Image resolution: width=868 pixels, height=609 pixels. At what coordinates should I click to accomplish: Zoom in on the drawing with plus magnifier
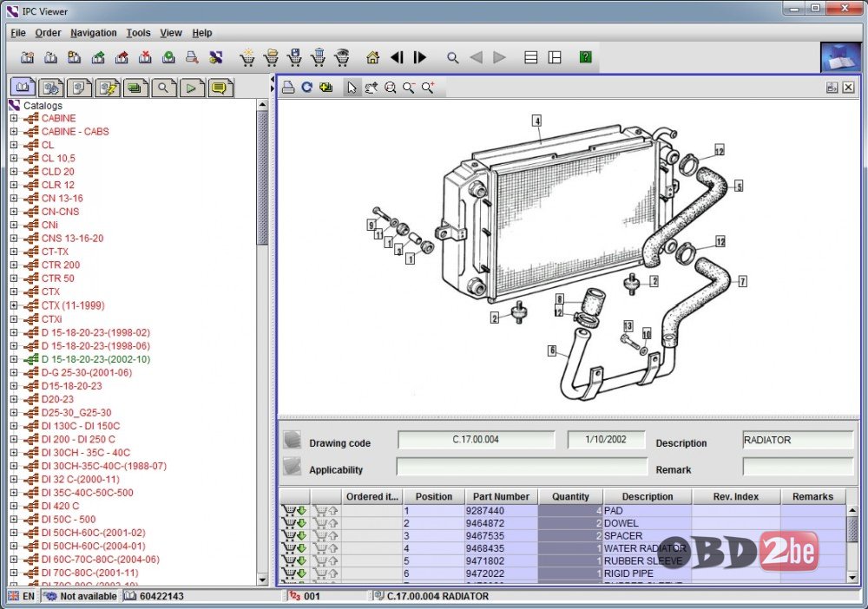click(427, 88)
